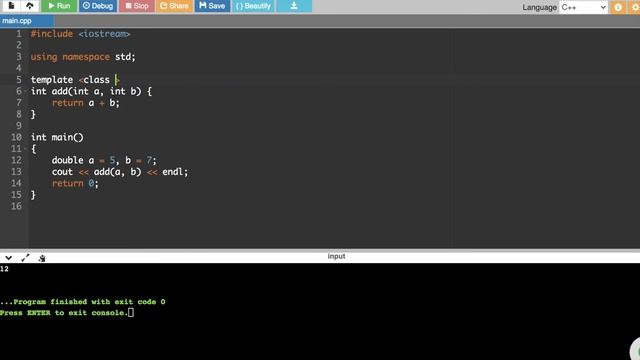
Task: Click the 'template <class' text on line 5
Action: (x=70, y=80)
